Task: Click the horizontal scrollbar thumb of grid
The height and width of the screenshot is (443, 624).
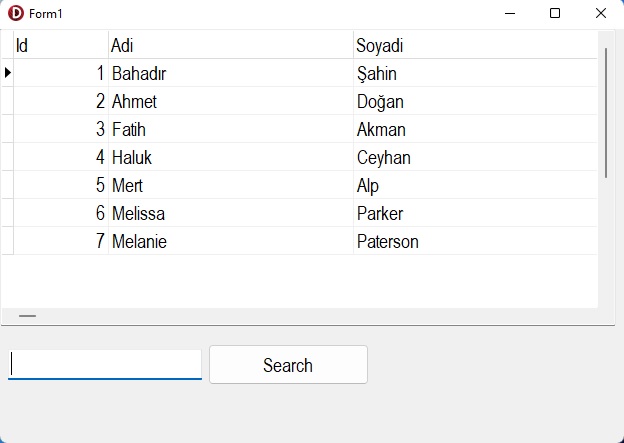Action: coord(28,316)
